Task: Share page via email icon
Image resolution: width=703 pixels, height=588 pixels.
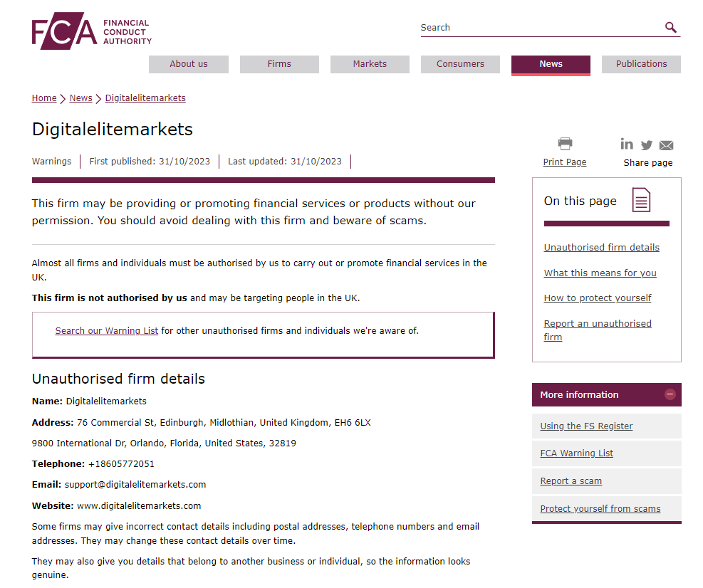Action: tap(666, 145)
